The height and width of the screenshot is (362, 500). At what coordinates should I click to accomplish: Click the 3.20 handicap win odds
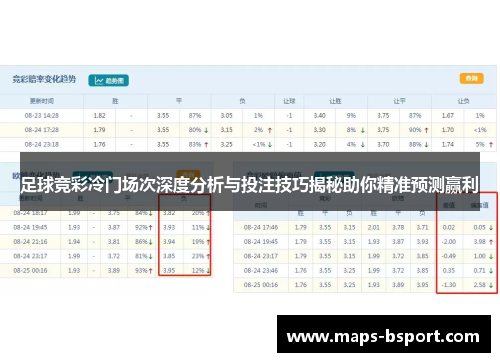pos(319,144)
